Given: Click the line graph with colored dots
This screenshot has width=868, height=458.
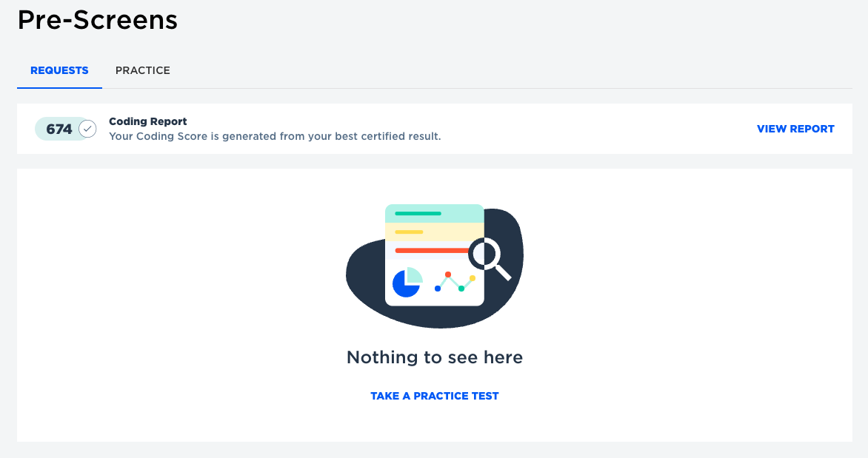Looking at the screenshot, I should (x=455, y=282).
